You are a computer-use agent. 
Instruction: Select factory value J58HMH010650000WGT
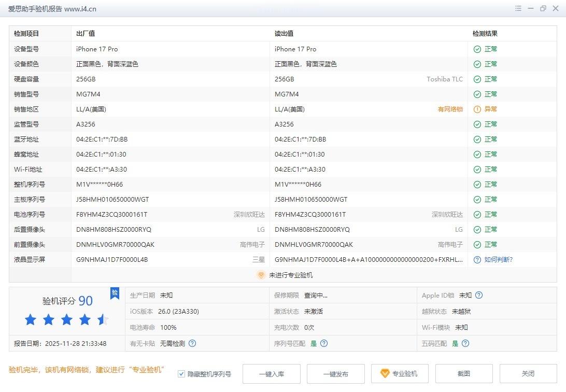point(112,199)
